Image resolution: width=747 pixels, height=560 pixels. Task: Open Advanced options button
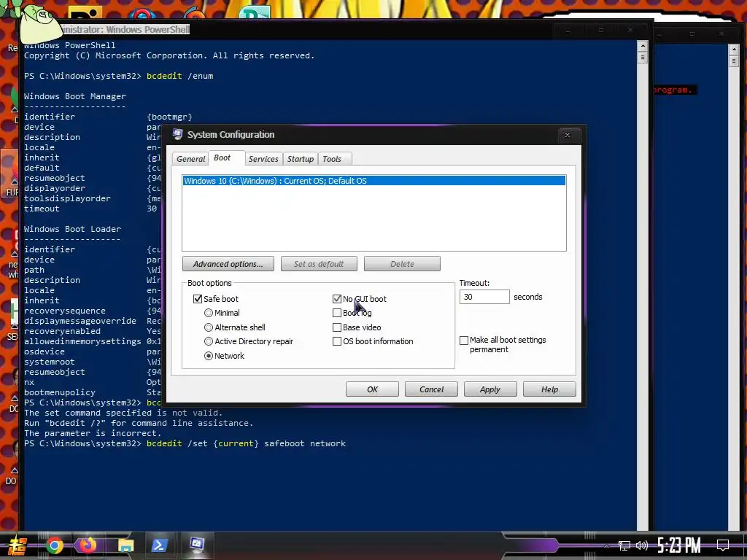click(x=228, y=264)
